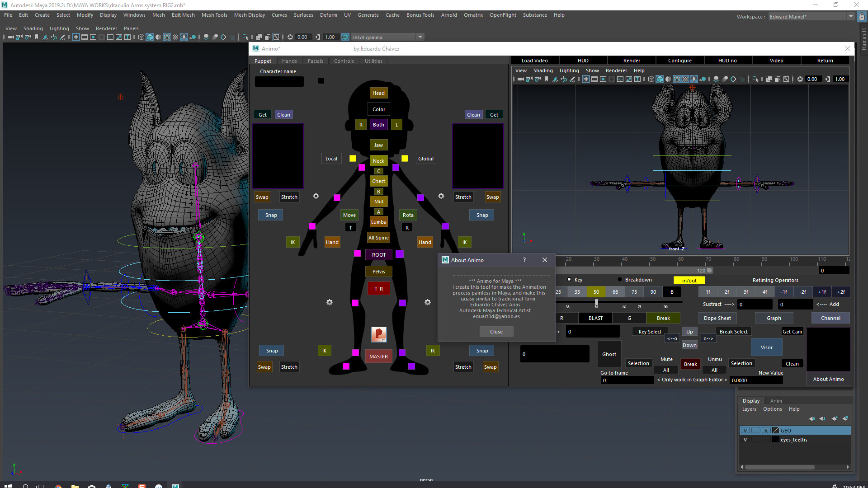Click the small black checkbox beside character name
Viewport: 868px width, 488px height.
pyautogui.click(x=321, y=81)
